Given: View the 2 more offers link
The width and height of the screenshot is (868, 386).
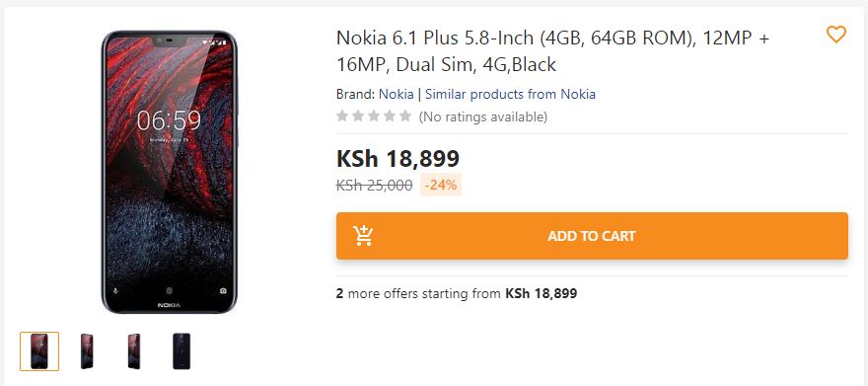Looking at the screenshot, I should click(457, 293).
